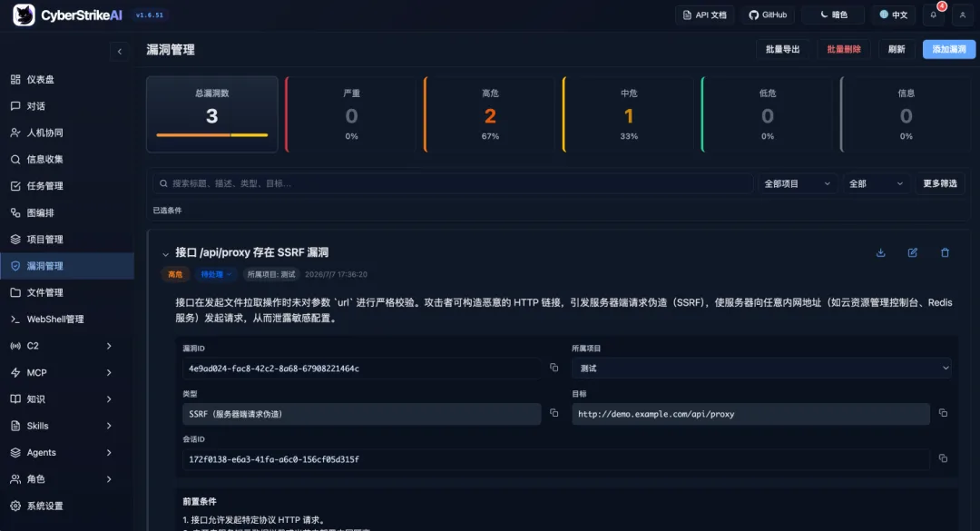The width and height of the screenshot is (980, 531).
Task: Click the 添加漏洞 button
Action: (949, 49)
